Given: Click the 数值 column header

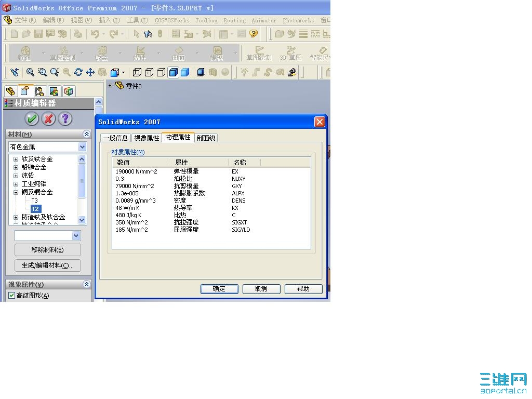Looking at the screenshot, I should [141, 163].
